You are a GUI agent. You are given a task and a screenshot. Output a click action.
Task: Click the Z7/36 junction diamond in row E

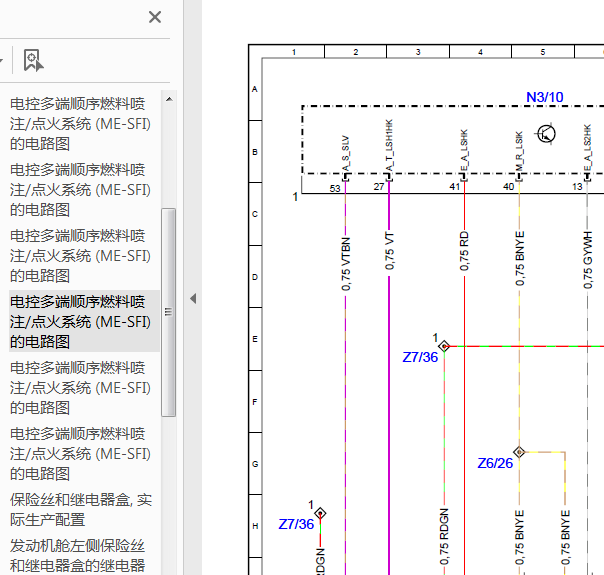444,346
